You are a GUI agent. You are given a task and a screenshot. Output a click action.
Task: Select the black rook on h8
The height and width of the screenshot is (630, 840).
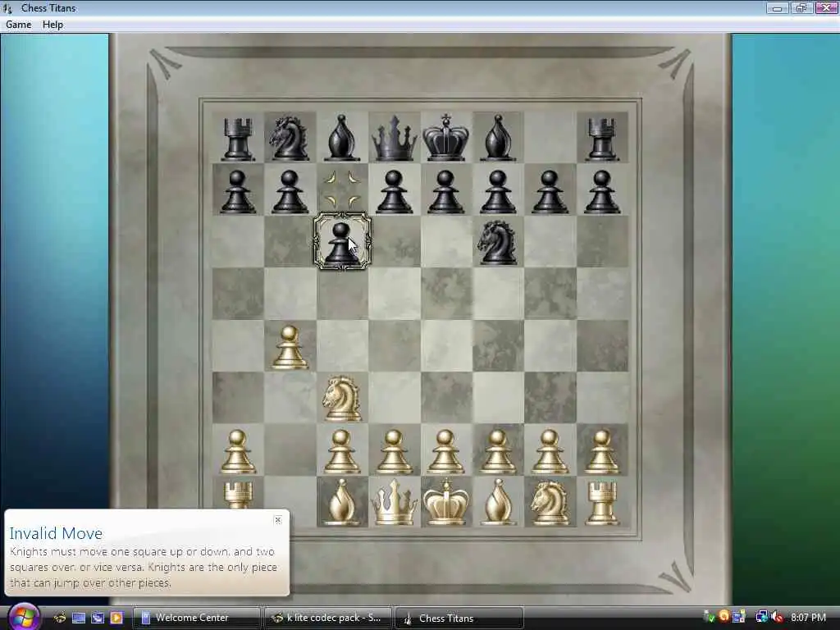(x=602, y=139)
